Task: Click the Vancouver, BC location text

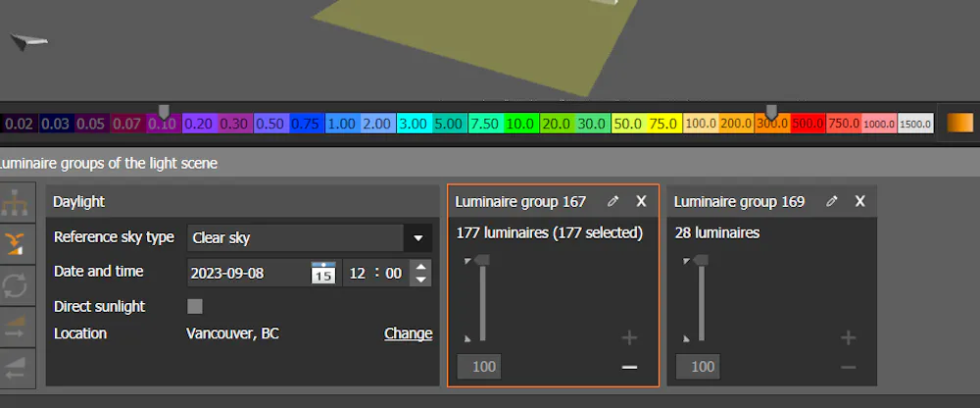Action: (232, 333)
